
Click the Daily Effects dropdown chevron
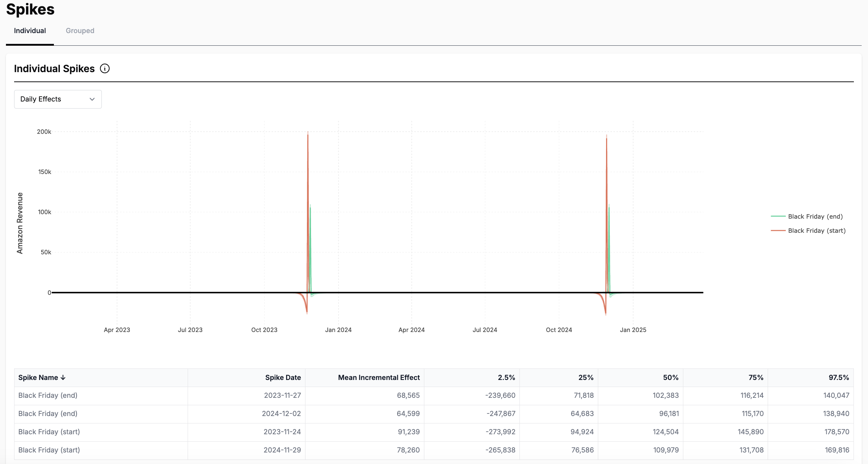pos(92,99)
